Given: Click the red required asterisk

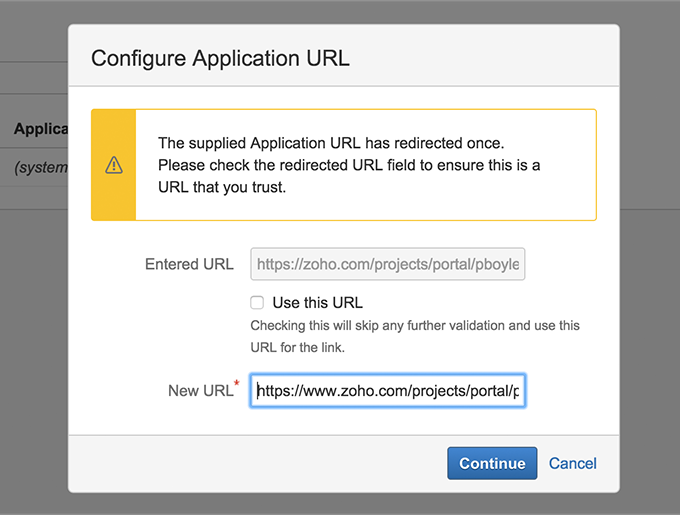Looking at the screenshot, I should (236, 384).
